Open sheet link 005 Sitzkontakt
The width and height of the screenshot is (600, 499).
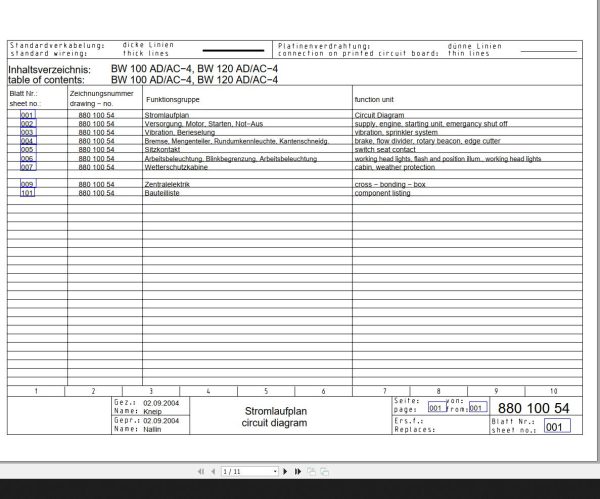click(x=28, y=149)
